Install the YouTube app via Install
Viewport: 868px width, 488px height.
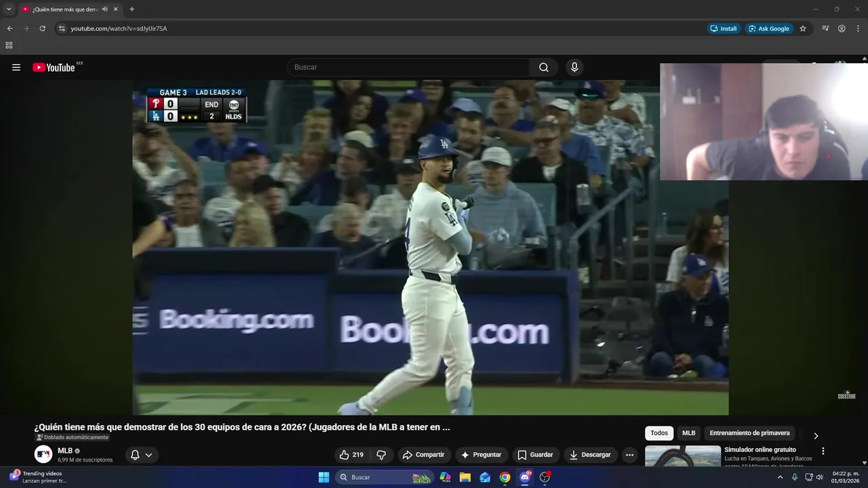[724, 28]
